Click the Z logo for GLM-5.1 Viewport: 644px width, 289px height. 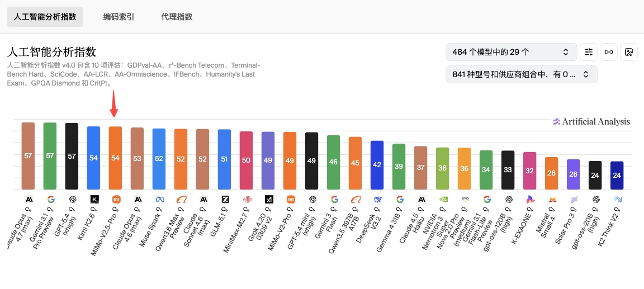[225, 199]
